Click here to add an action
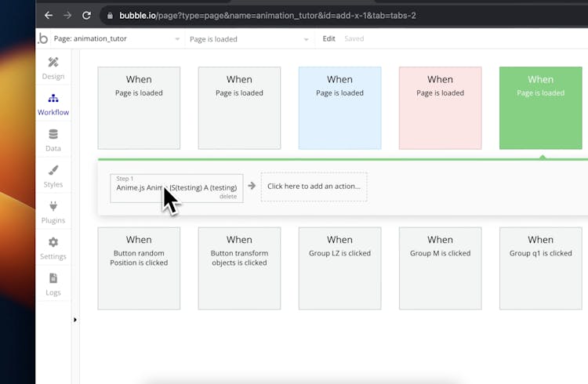This screenshot has width=588, height=384. pos(314,187)
